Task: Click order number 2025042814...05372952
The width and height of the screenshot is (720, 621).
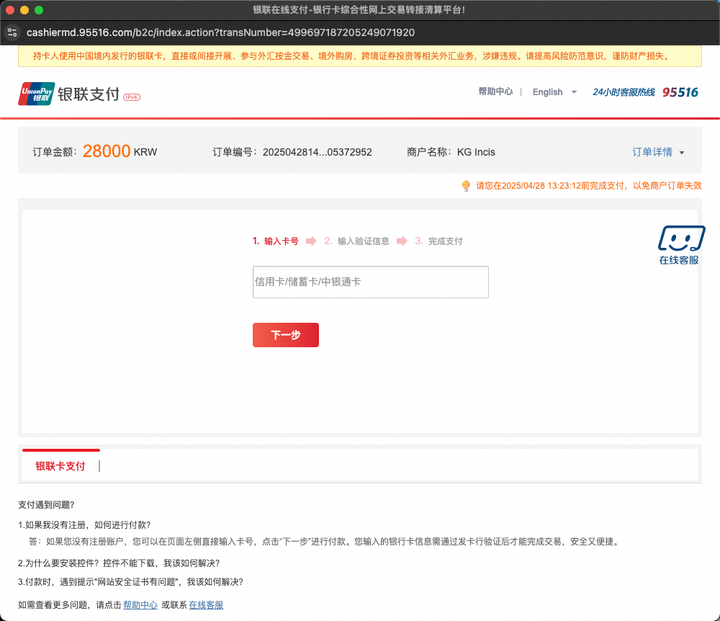Action: coord(317,152)
